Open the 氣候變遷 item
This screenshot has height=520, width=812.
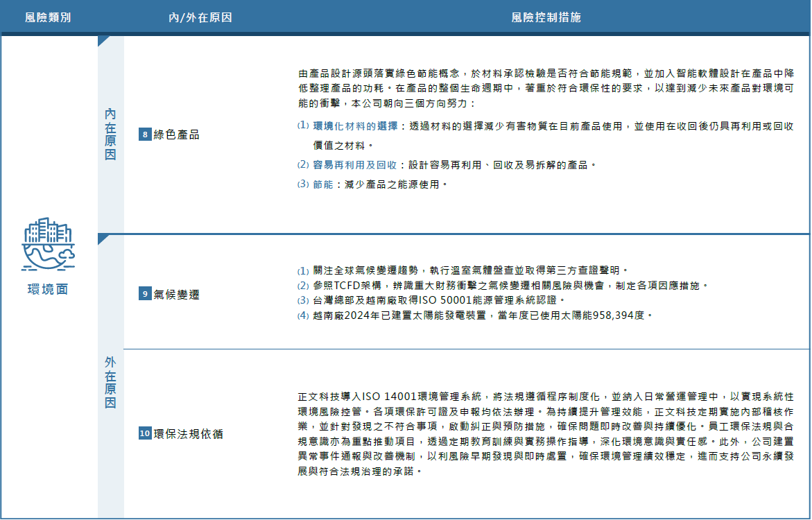pos(176,294)
